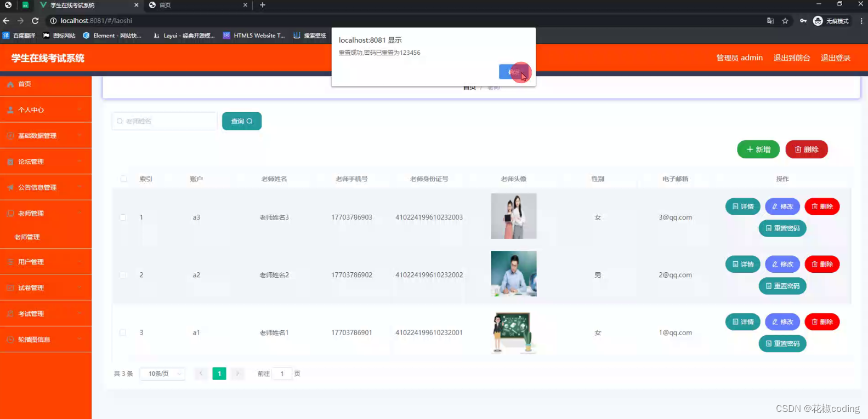Click the avatar photo of 老师姓名2
Image resolution: width=868 pixels, height=419 pixels.
[x=514, y=273]
